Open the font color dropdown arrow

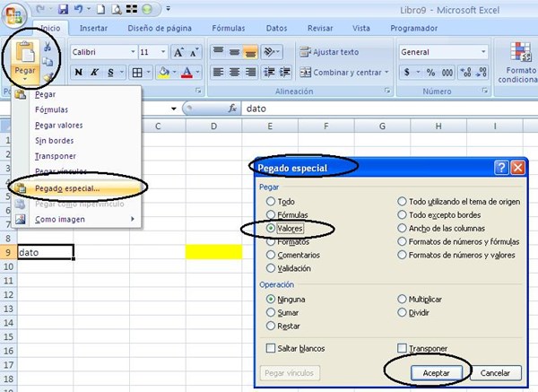click(197, 73)
